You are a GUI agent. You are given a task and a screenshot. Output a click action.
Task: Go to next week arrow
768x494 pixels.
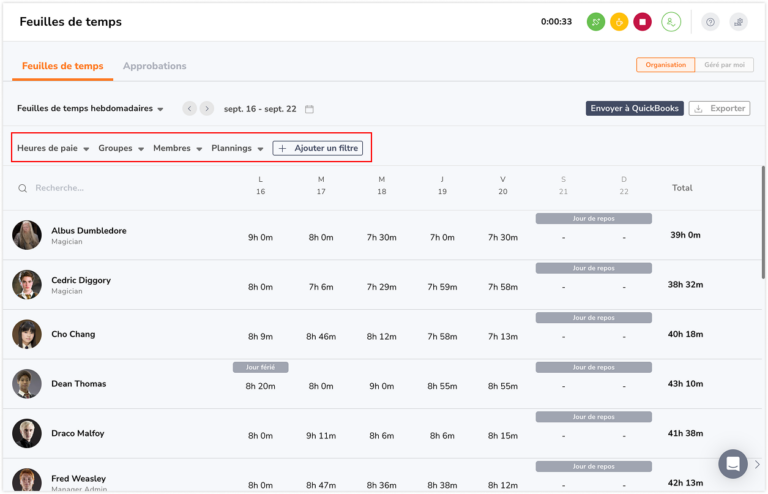pos(207,108)
